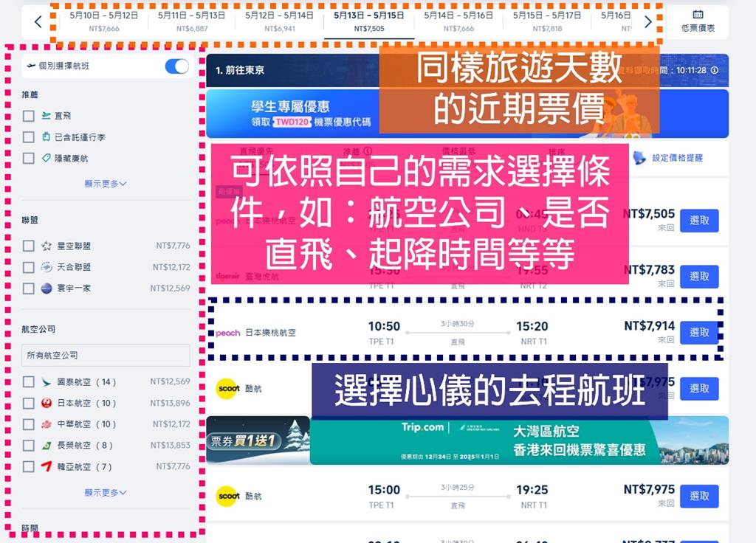
Task: Check the 直飛 direct flight filter
Action: [x=29, y=116]
